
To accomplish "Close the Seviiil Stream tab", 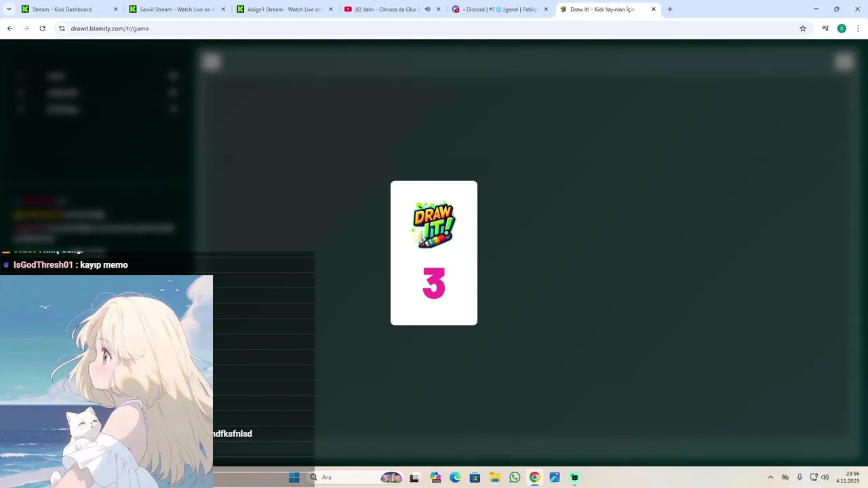I will point(223,9).
